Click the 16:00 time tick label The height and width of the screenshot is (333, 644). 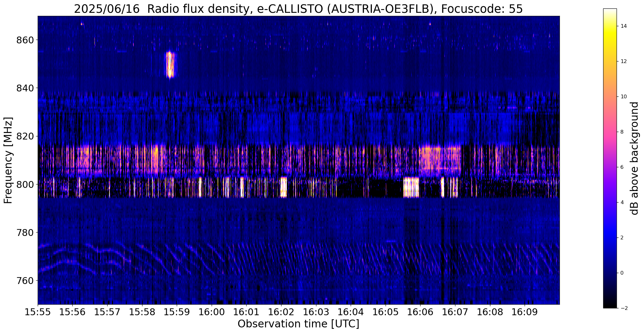point(212,312)
